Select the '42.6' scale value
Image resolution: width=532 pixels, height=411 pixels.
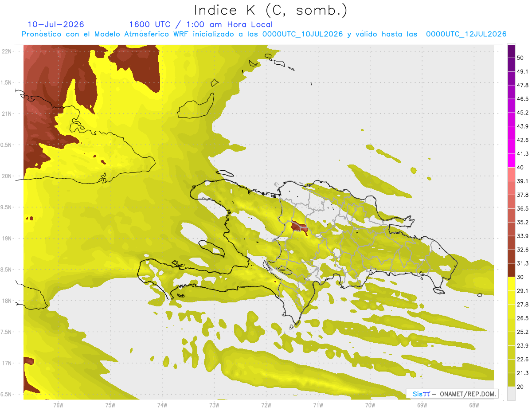pos(523,140)
